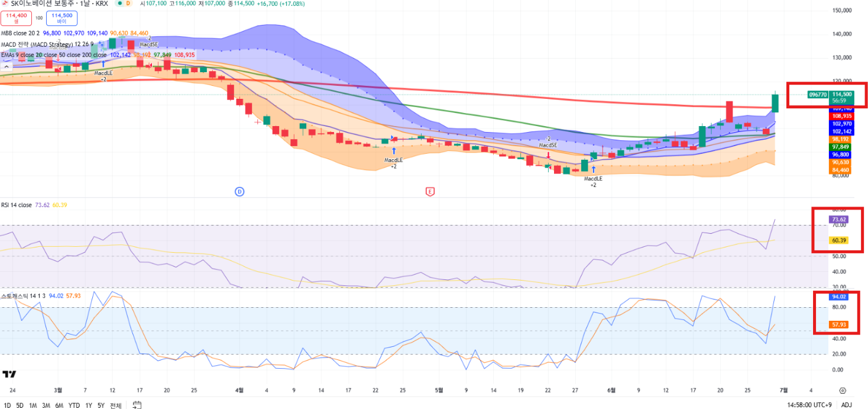868x409 pixels.
Task: Toggle the ADJ adjustment button
Action: coord(846,405)
